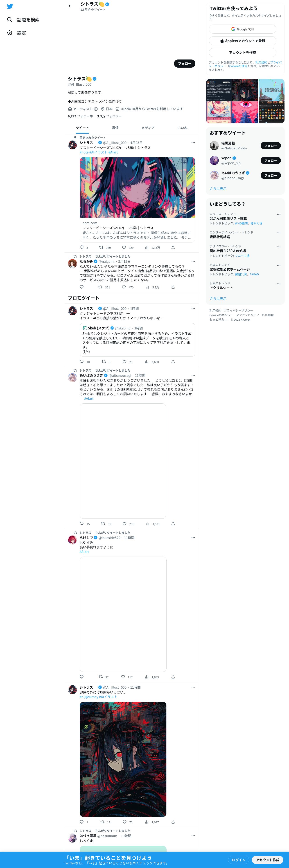Open the Twitter bird home logo
Image resolution: width=289 pixels, height=868 pixels.
pos(10,6)
